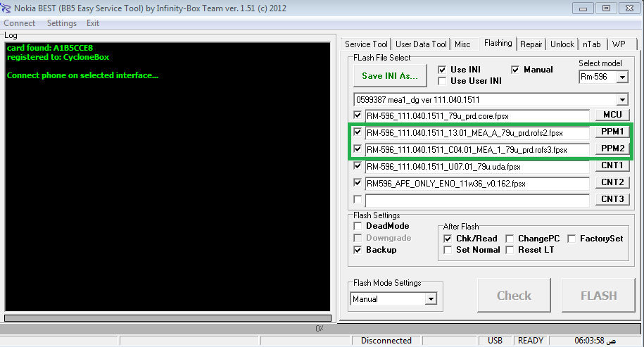
Task: Expand the Select model dropdown Rm-596
Action: point(623,77)
